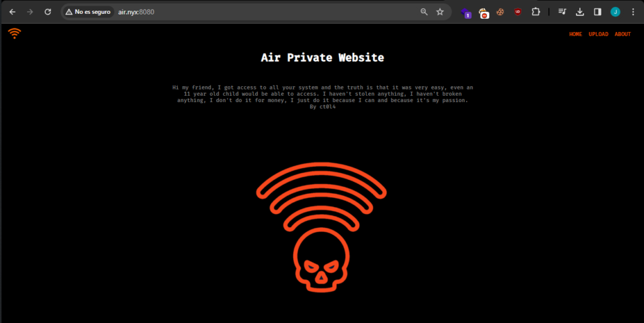644x323 pixels.
Task: Click the orange wifi site logo
Action: click(14, 33)
